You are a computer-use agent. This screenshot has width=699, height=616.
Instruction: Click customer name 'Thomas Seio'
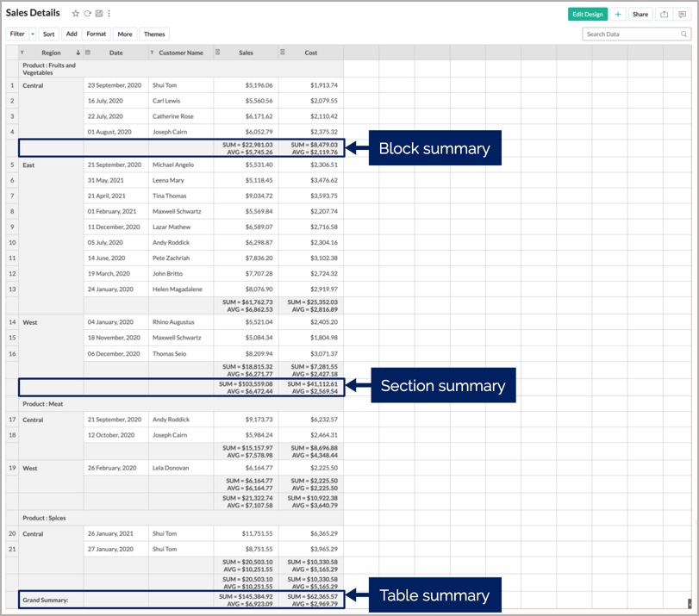point(170,354)
